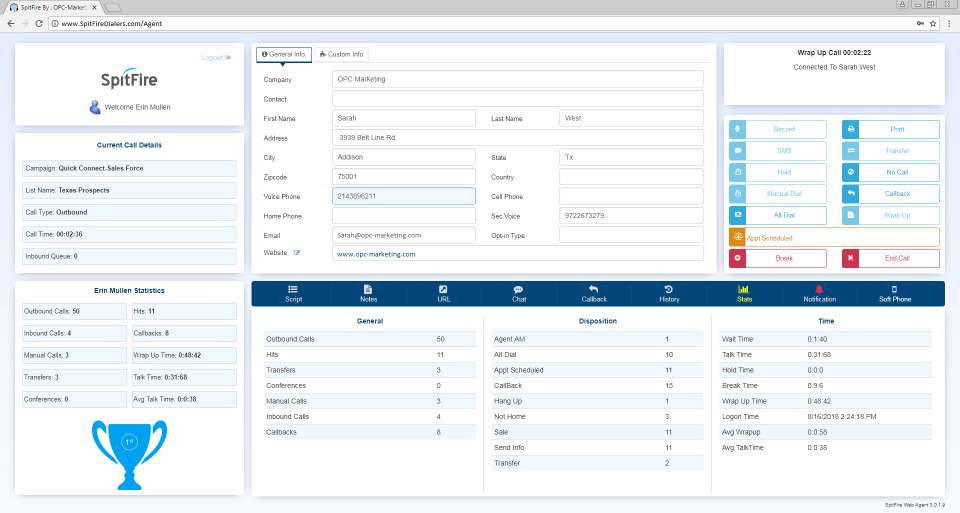Click the browser back arrow
The height and width of the screenshot is (513, 960).
pyautogui.click(x=11, y=23)
